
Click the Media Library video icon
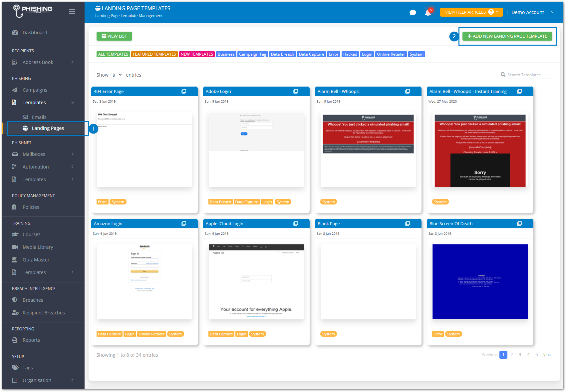15,247
